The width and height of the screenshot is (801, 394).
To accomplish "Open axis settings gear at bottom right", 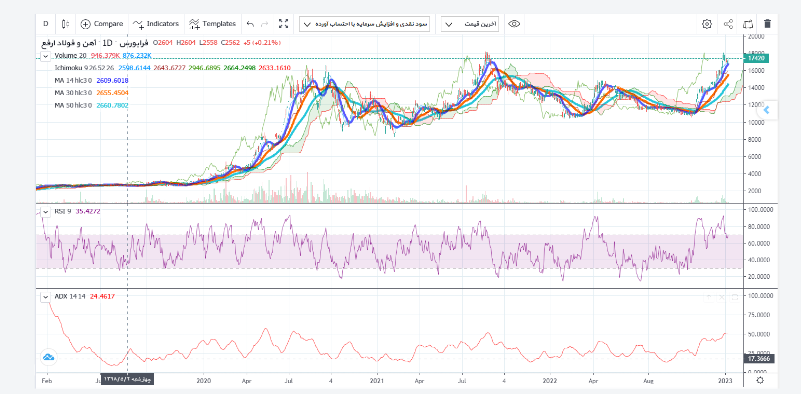I will tap(760, 380).
